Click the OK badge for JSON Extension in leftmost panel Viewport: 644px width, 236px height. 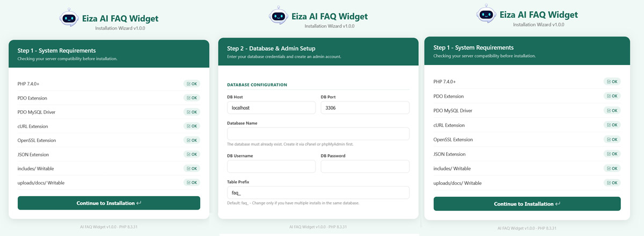click(192, 154)
